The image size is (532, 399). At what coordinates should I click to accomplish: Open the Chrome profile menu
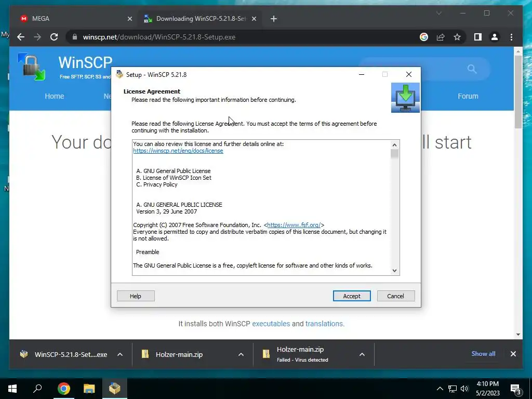coord(495,37)
